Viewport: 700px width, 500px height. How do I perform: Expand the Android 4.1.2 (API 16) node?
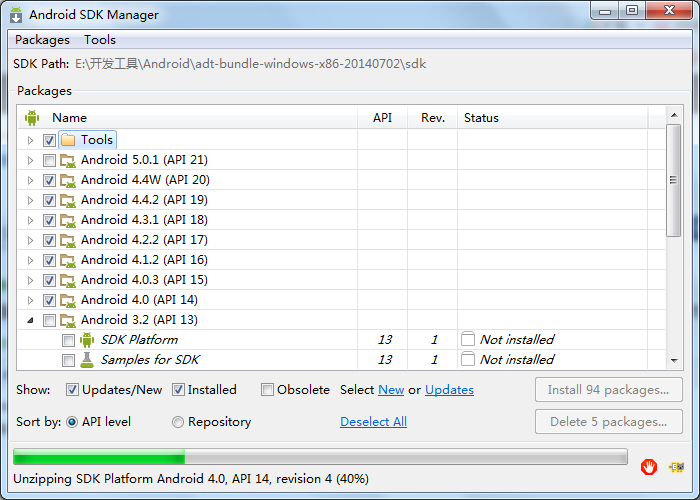click(x=30, y=260)
